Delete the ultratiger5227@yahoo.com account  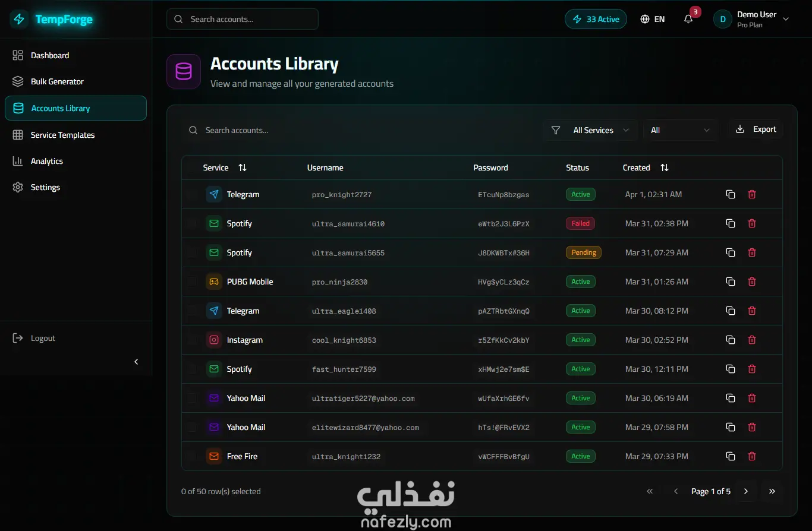pyautogui.click(x=752, y=398)
